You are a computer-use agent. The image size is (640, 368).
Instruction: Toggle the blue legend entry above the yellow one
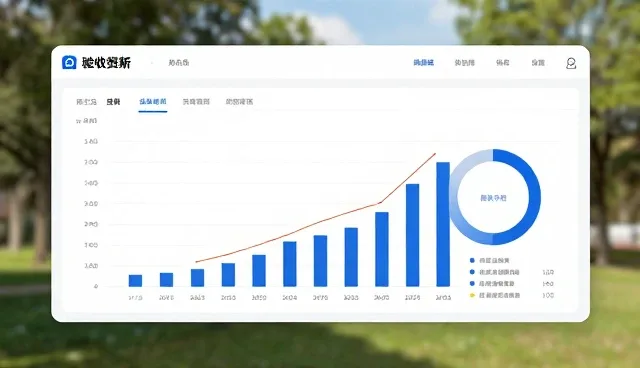point(492,284)
